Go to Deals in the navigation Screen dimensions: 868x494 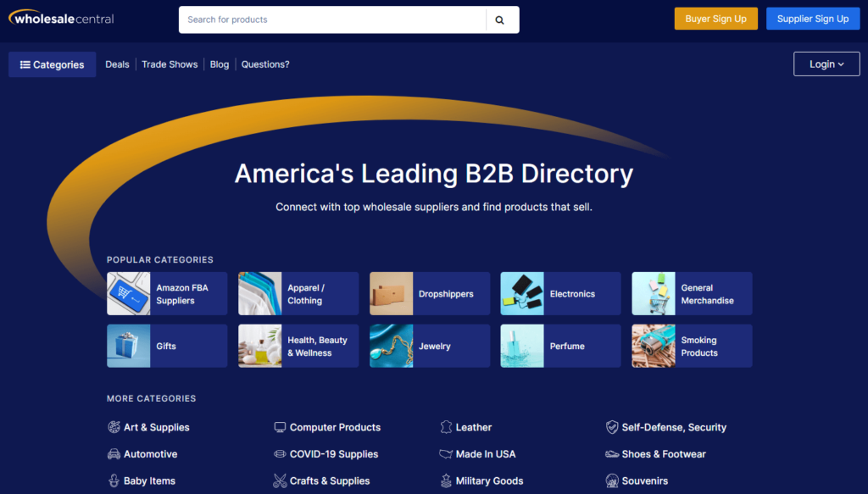click(x=117, y=64)
